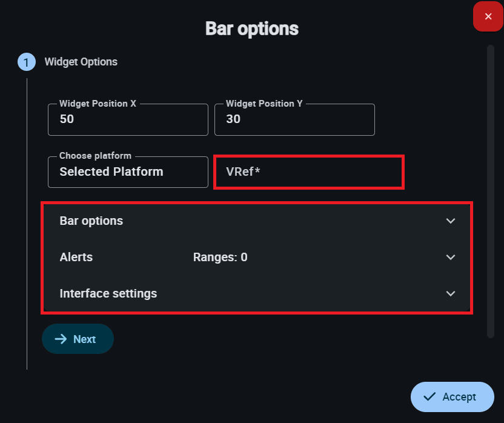Screen dimensions: 504x423
Task: Click the checkmark icon on Accept
Action: click(430, 397)
